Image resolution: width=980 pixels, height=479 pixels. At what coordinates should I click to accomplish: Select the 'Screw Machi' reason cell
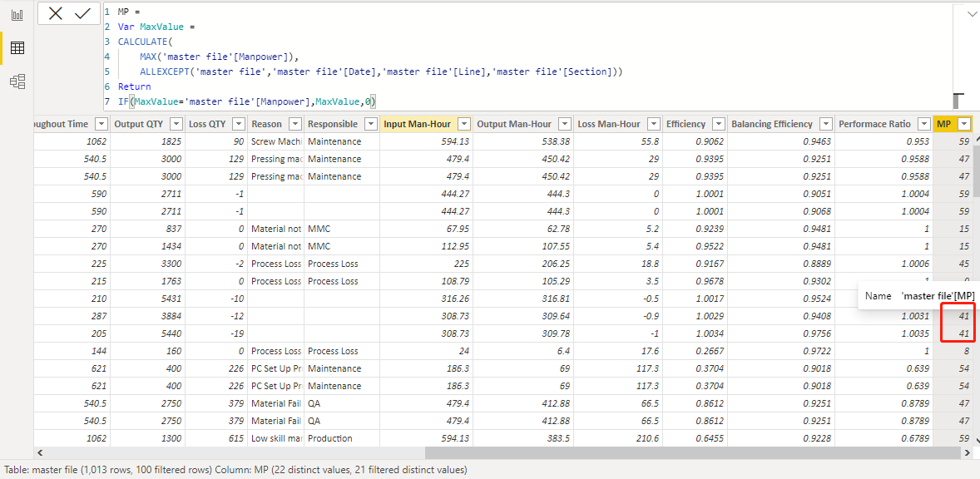point(275,141)
